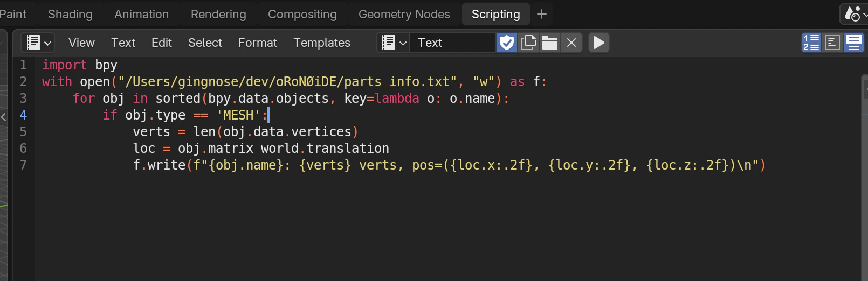This screenshot has height=281, width=868.
Task: Open the View menu
Action: [x=81, y=43]
